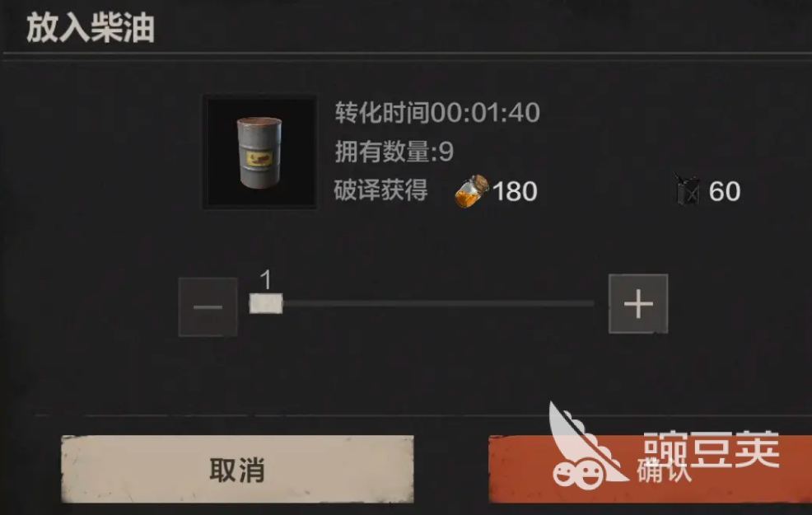Viewport: 812px width, 515px height.
Task: Increase quantity with the plus button
Action: tap(638, 303)
